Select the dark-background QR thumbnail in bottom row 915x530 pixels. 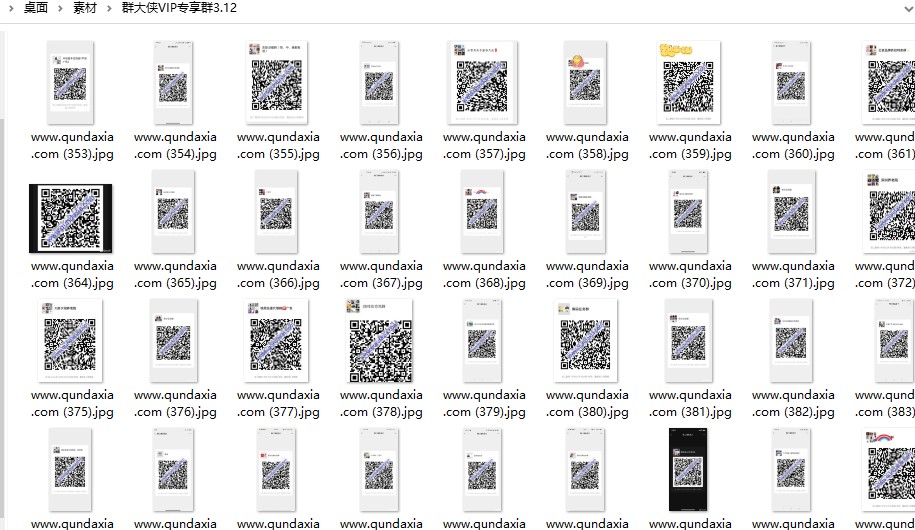688,469
